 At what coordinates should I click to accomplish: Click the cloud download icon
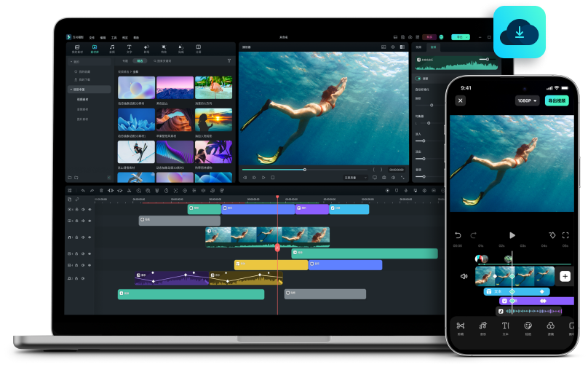pyautogui.click(x=520, y=31)
